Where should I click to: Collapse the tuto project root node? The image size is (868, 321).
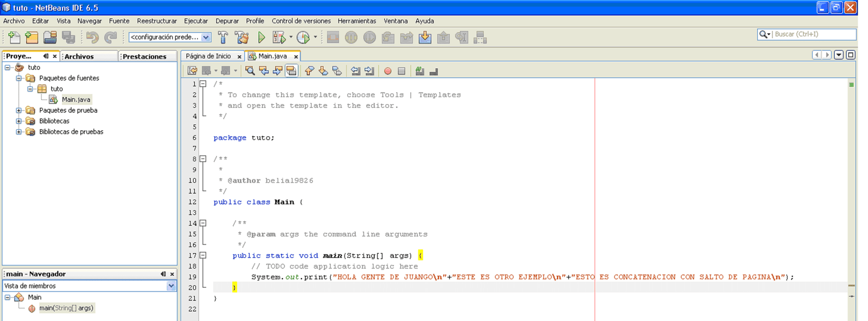[8, 67]
